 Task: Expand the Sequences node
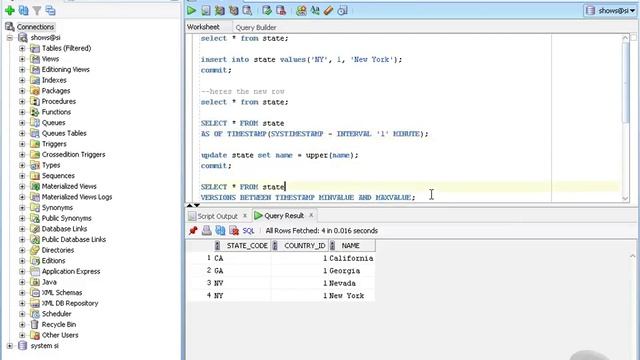click(22, 176)
